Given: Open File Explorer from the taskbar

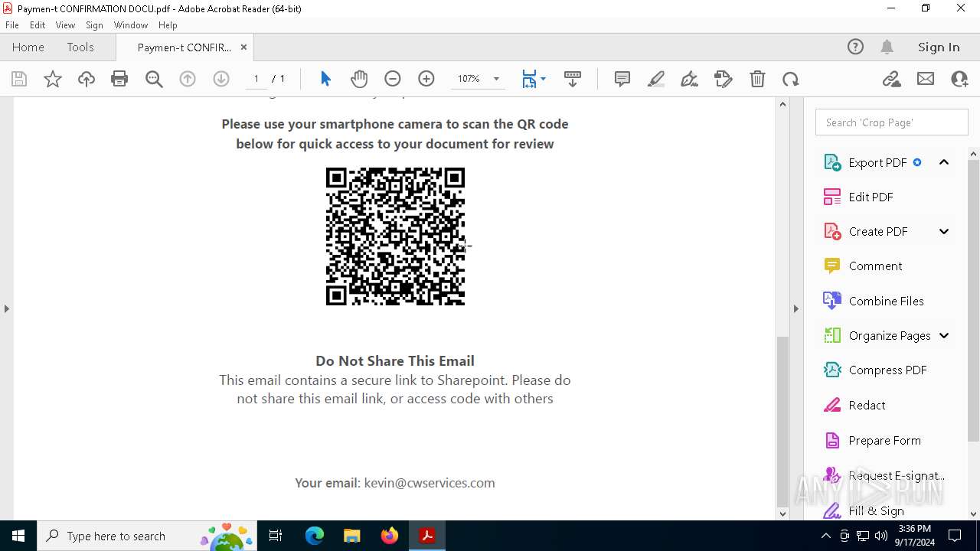Looking at the screenshot, I should 352,536.
